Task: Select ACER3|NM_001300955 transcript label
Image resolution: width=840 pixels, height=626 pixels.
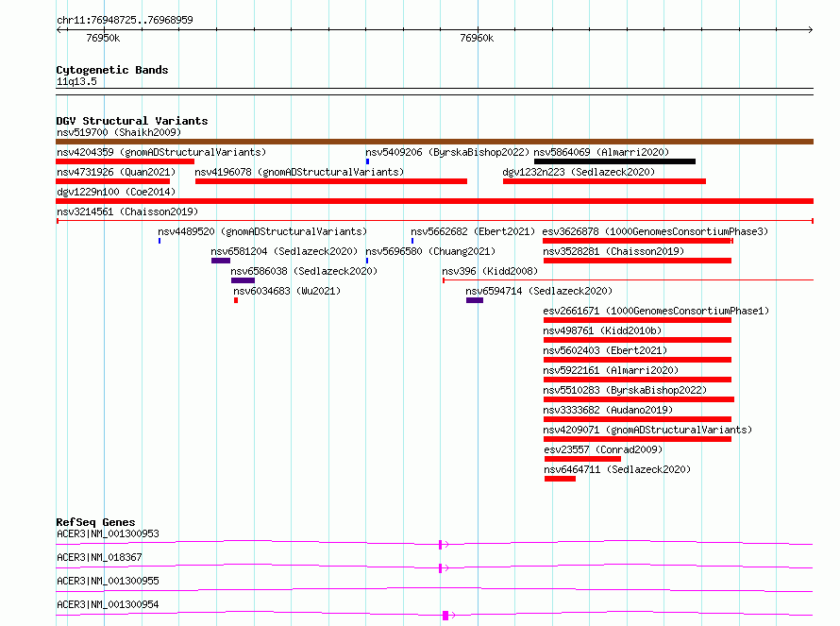Action: click(x=108, y=581)
